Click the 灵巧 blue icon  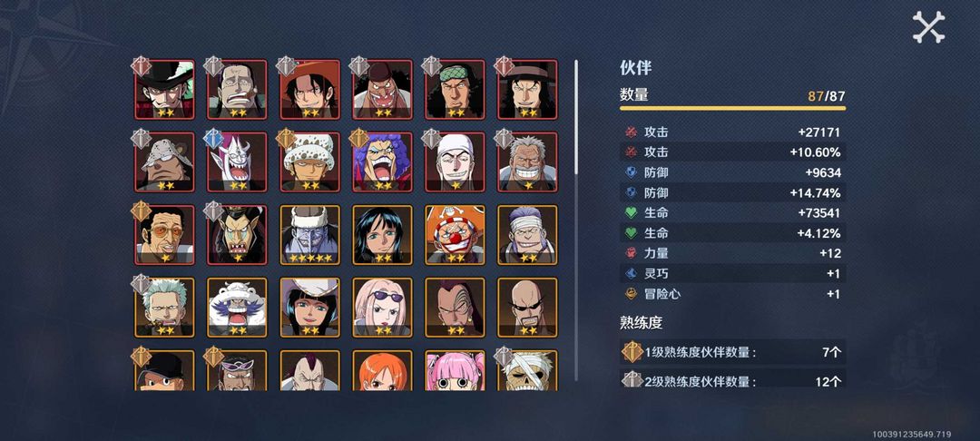click(x=631, y=274)
